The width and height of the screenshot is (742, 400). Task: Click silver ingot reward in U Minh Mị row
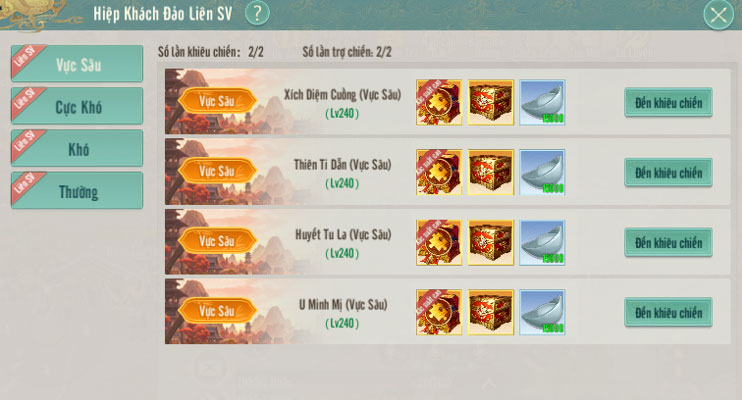coord(542,312)
